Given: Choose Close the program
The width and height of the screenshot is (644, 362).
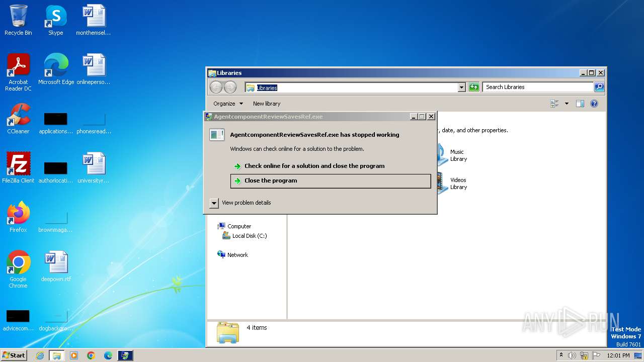Looking at the screenshot, I should click(331, 181).
